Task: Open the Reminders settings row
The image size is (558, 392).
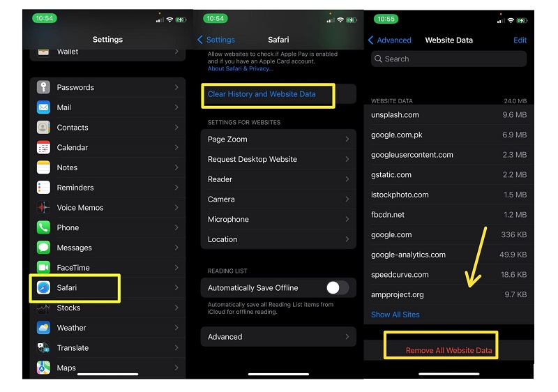Action: [108, 188]
